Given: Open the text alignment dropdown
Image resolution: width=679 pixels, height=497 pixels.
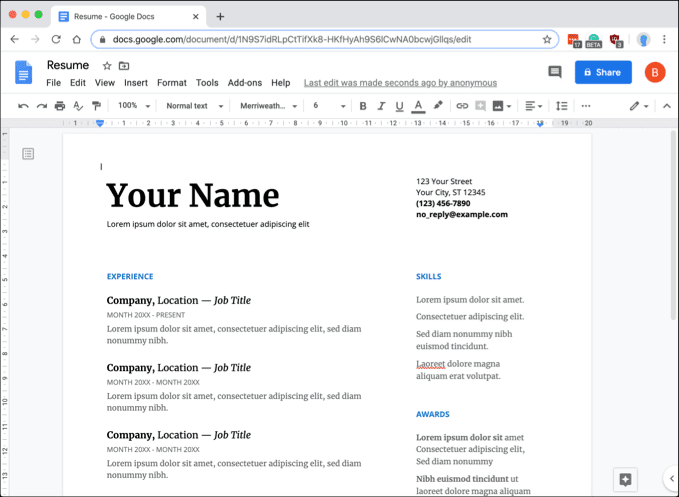Looking at the screenshot, I should point(534,106).
